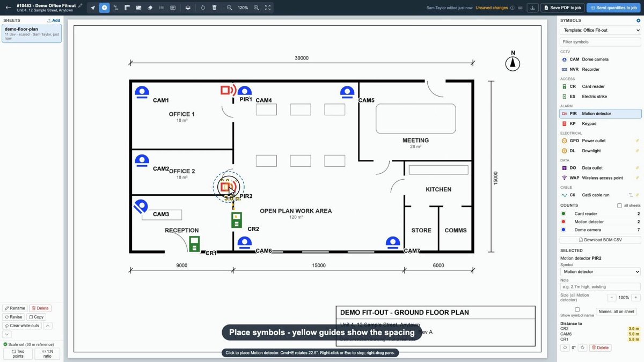644x362 pixels.
Task: Click the CR2 card reader on plan
Action: pyautogui.click(x=237, y=220)
